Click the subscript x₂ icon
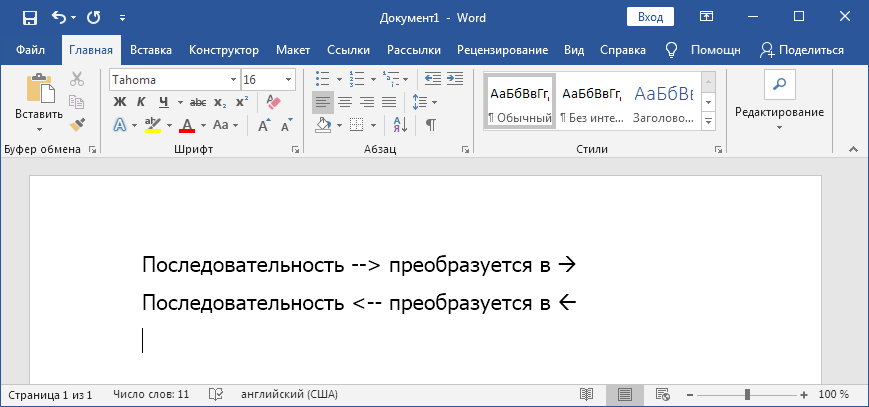 pyautogui.click(x=220, y=102)
